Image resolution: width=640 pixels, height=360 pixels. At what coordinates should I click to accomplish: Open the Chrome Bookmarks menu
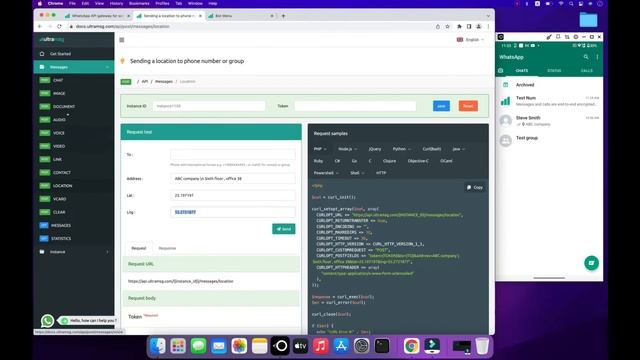tap(139, 3)
